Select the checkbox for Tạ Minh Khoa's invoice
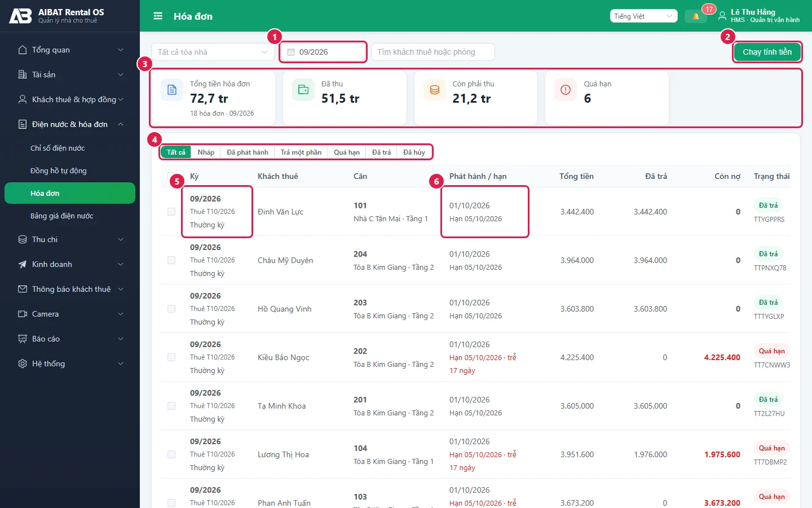 point(171,406)
